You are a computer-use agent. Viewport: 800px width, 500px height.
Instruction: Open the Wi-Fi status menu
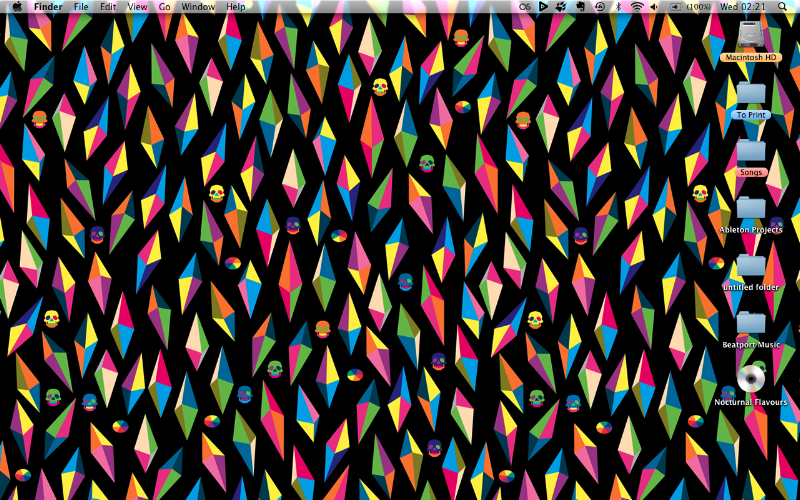pyautogui.click(x=637, y=7)
